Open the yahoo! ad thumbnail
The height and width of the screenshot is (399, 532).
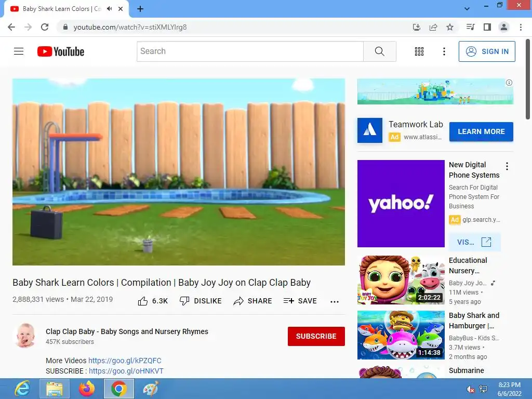(x=401, y=204)
